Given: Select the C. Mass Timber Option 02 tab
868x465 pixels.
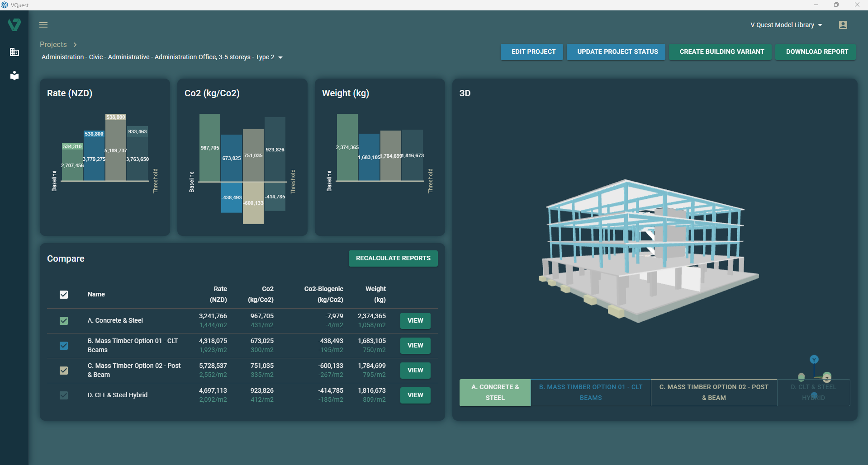Looking at the screenshot, I should 713,392.
